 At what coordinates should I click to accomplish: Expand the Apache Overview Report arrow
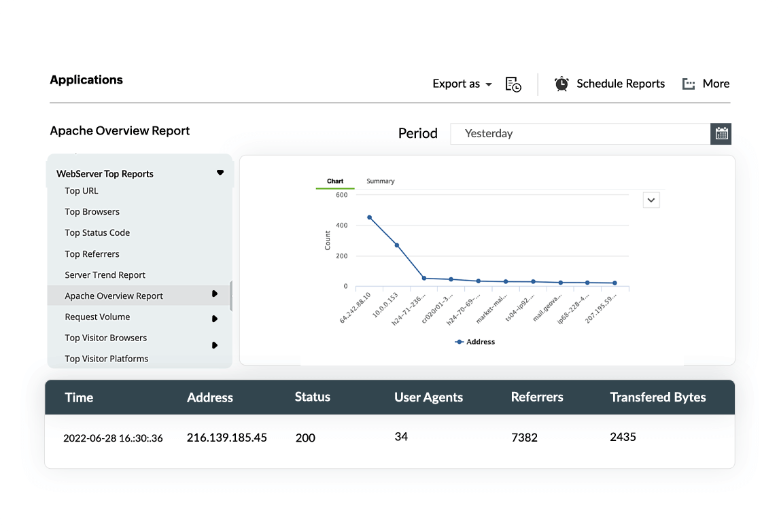tap(215, 294)
